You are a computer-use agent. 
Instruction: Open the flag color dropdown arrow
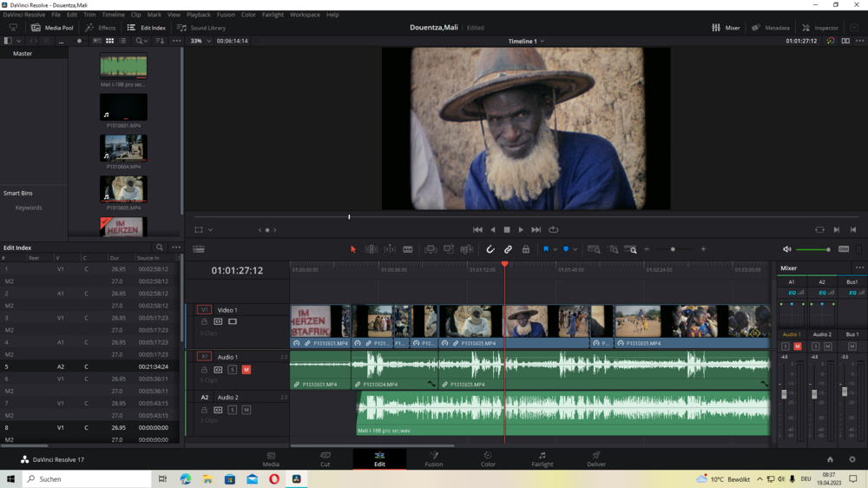coord(555,249)
